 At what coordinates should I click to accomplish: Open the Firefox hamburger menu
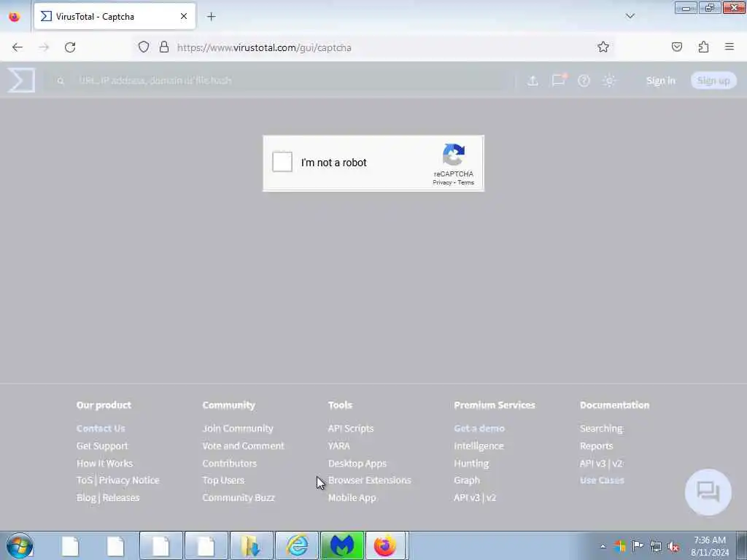click(729, 47)
